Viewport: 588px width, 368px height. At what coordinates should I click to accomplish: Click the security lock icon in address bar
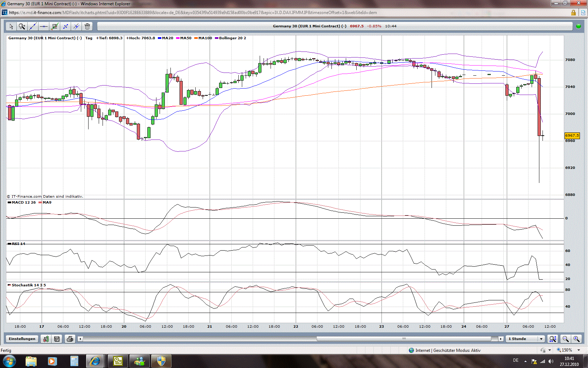[573, 13]
